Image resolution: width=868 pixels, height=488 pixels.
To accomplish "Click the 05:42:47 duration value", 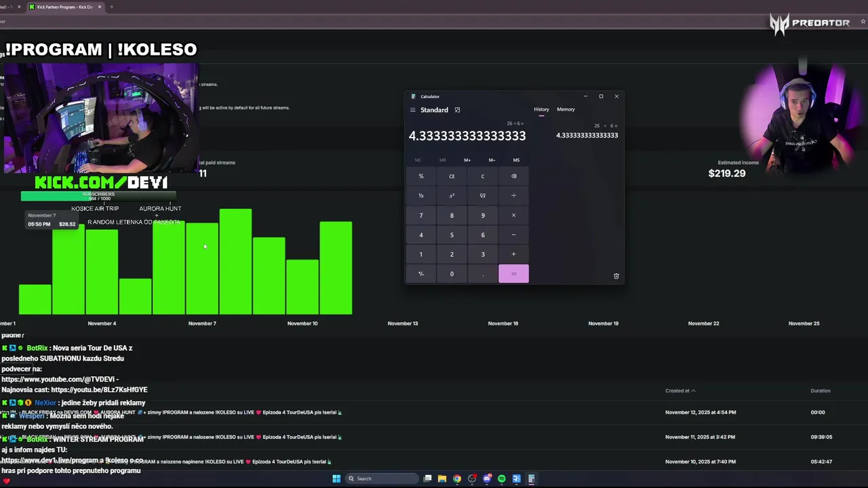I will point(821,462).
